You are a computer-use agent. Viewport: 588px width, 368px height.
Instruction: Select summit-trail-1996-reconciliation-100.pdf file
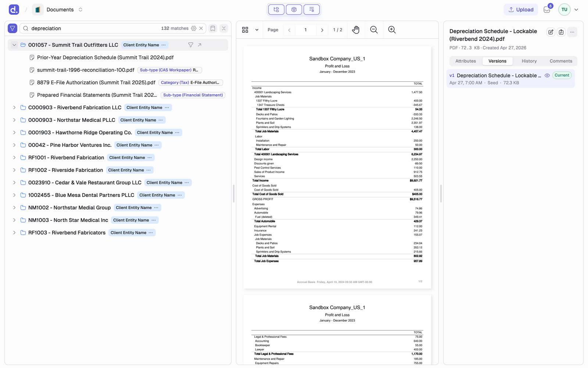pos(86,70)
